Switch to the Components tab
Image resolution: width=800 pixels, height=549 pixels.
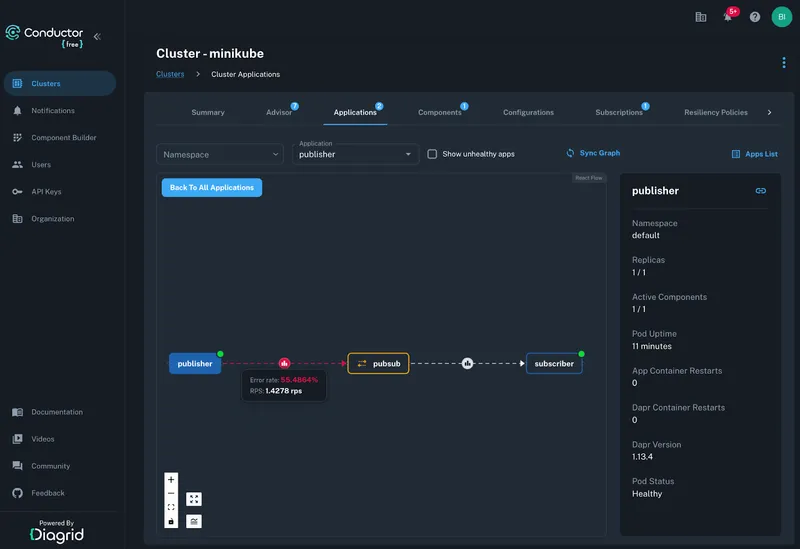pyautogui.click(x=440, y=112)
